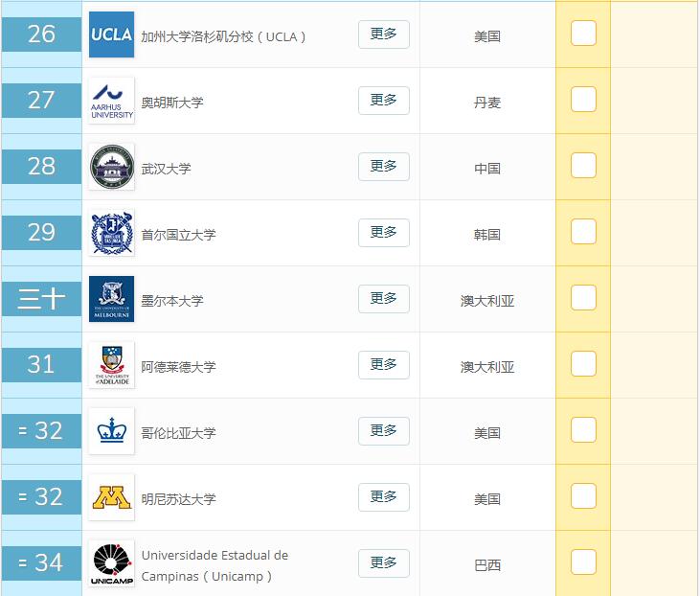Screen dimensions: 700x596
Task: Click the 武汉大学 crest logo
Action: point(111,168)
